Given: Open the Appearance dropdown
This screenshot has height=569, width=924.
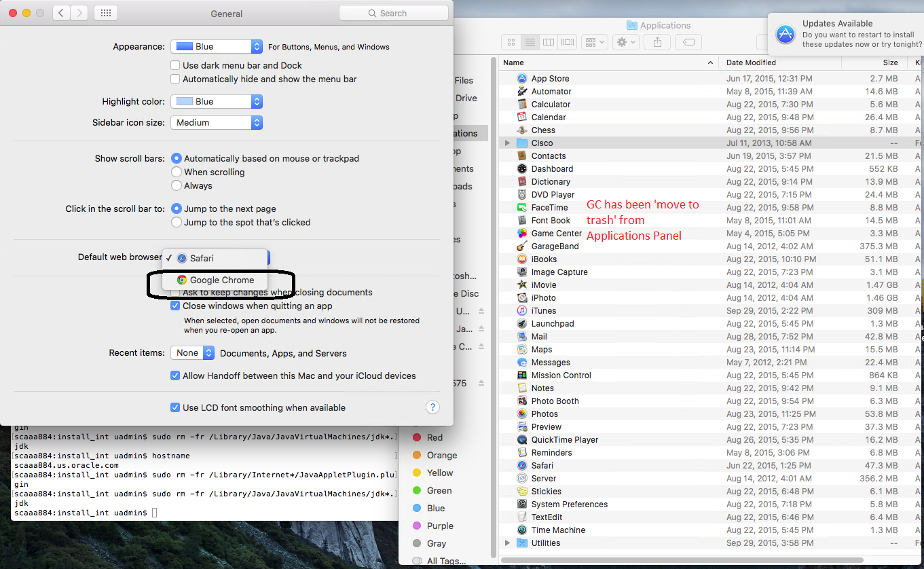Looking at the screenshot, I should click(217, 47).
